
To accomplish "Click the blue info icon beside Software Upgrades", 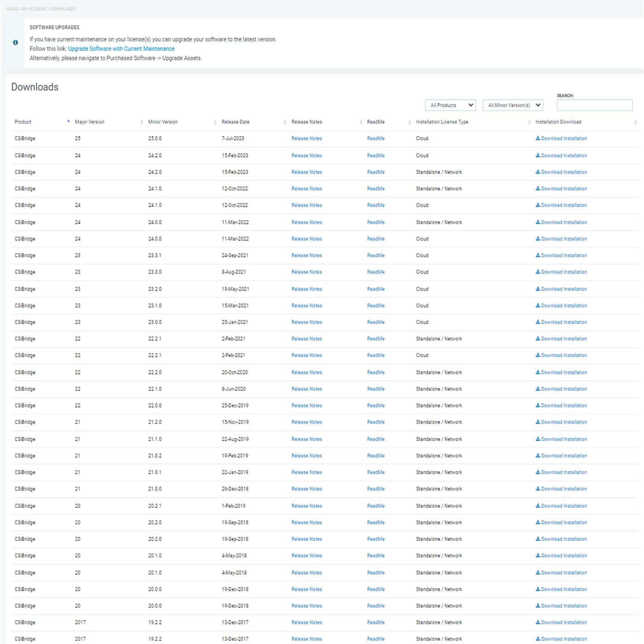I will 16,42.
